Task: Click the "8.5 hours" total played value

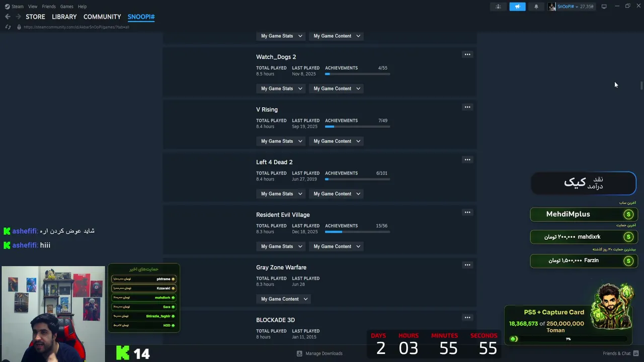Action: [x=265, y=74]
